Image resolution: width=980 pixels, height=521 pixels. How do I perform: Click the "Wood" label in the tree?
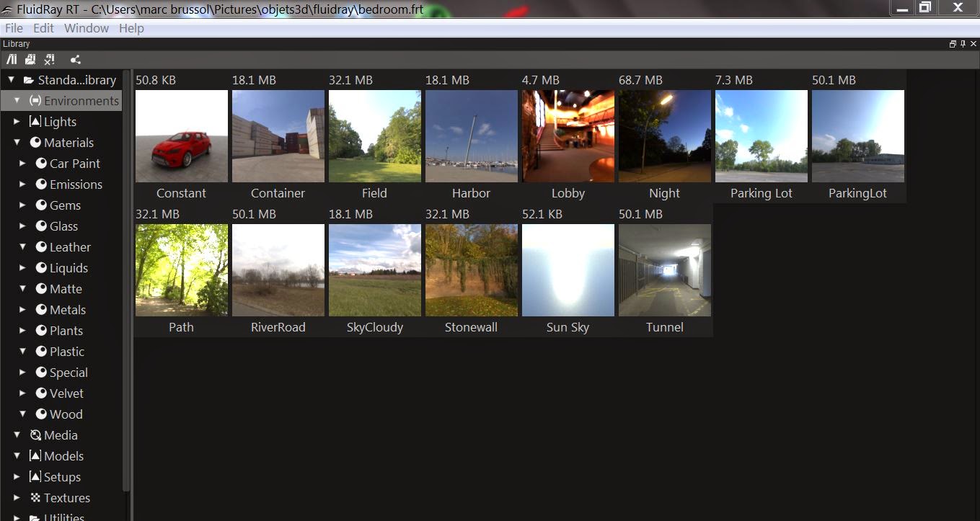(x=66, y=414)
